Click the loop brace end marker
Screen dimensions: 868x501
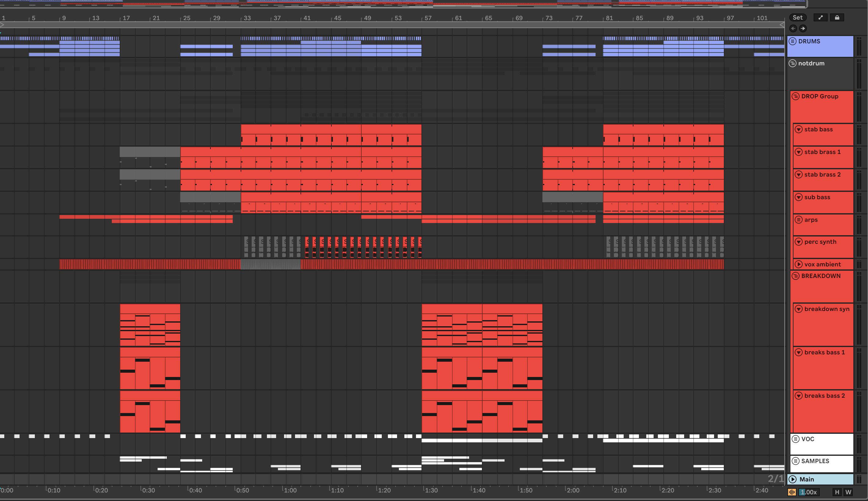pyautogui.click(x=782, y=25)
